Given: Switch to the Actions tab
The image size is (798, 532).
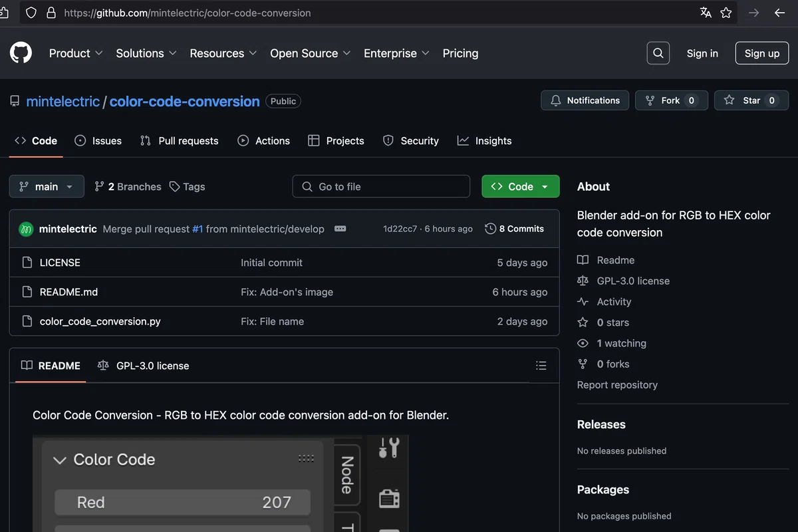Looking at the screenshot, I should coord(264,141).
